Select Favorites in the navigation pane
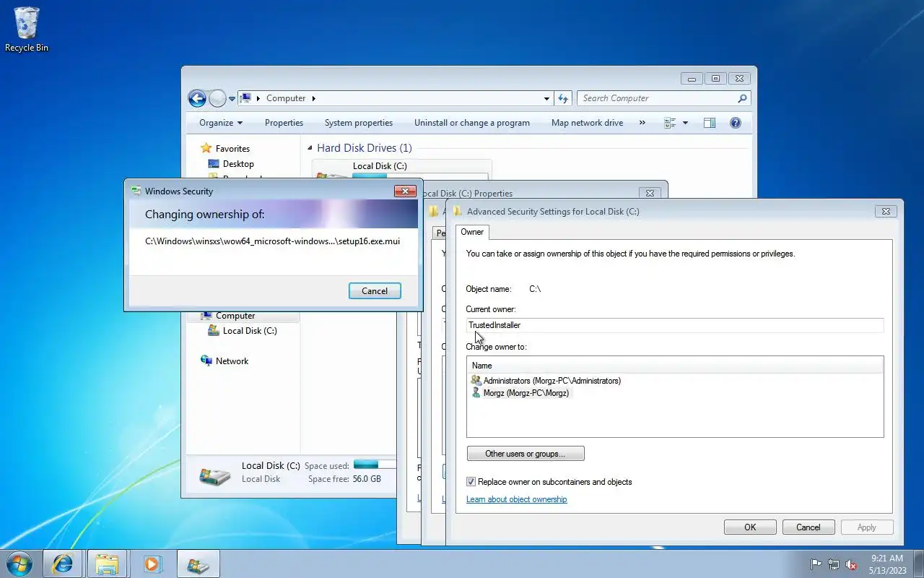924x578 pixels. click(232, 148)
